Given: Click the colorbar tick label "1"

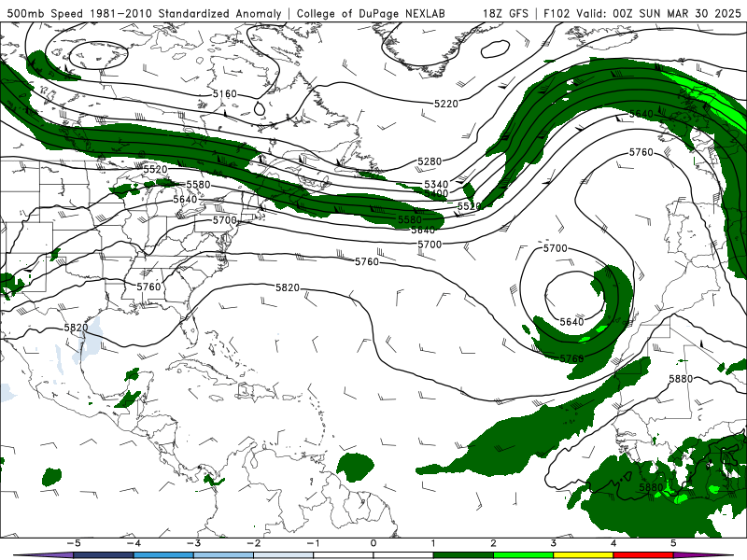Looking at the screenshot, I should coord(433,543).
